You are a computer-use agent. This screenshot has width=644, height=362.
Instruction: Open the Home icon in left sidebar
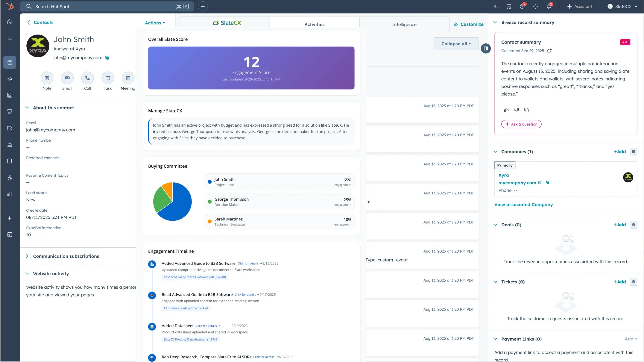point(10,22)
